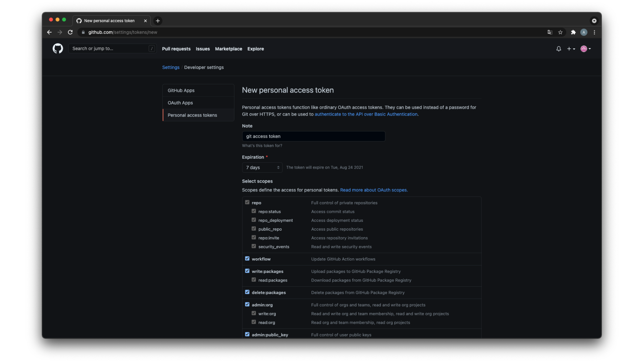This screenshot has height=362, width=644.
Task: Toggle the read:org checkbox
Action: click(254, 322)
